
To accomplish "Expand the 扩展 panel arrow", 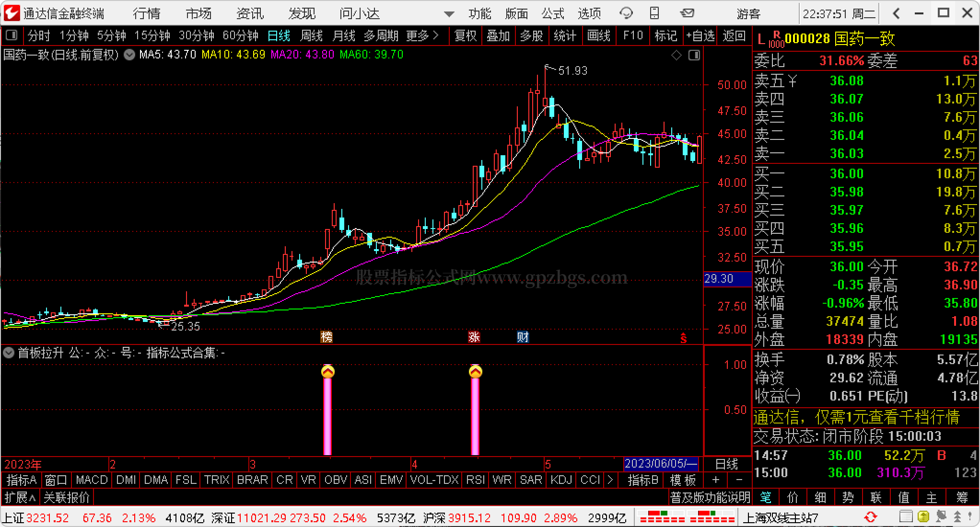I will [20, 497].
